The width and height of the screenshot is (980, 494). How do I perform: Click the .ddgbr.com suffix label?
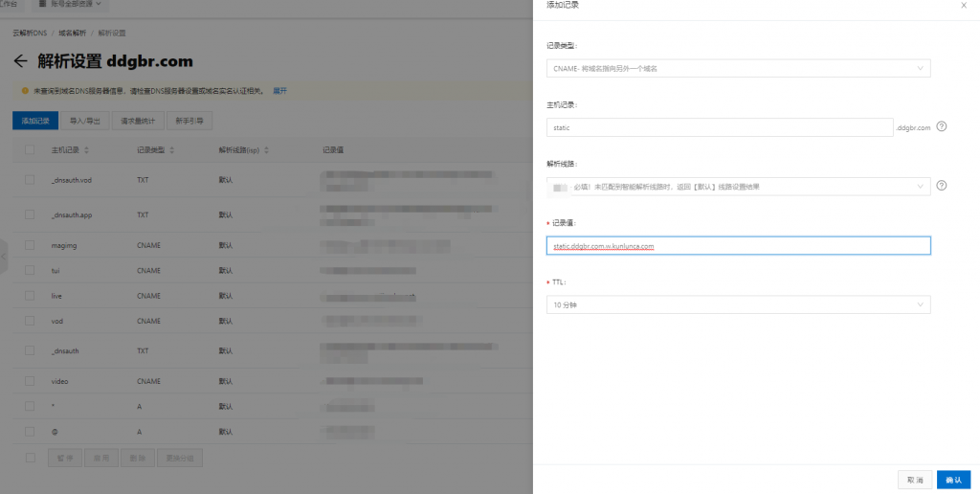click(x=913, y=127)
